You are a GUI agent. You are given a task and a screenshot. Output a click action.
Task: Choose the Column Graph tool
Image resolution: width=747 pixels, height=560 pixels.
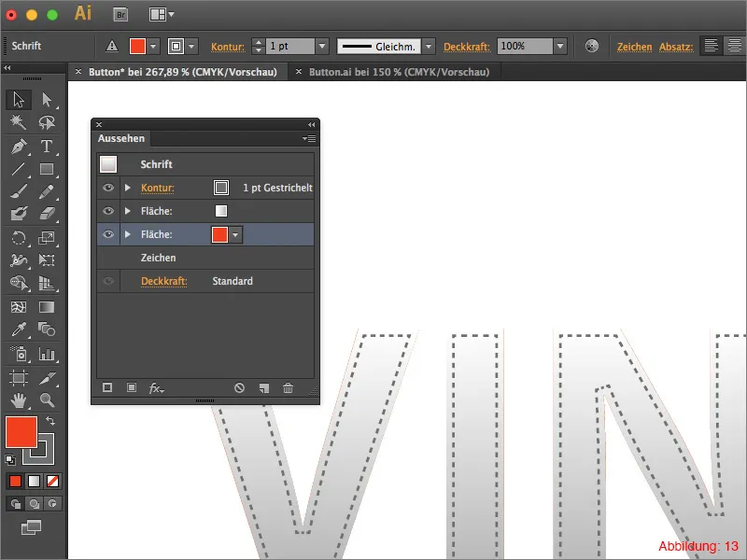[x=46, y=354]
